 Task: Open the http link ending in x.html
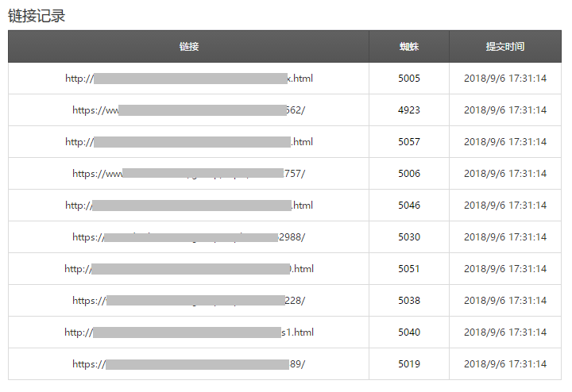pyautogui.click(x=189, y=79)
